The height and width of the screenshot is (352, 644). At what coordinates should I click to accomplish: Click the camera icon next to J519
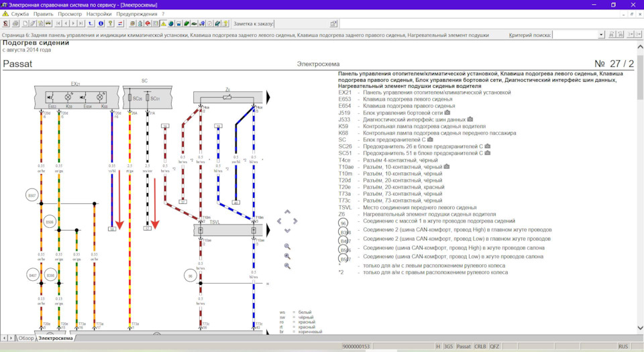(x=447, y=113)
